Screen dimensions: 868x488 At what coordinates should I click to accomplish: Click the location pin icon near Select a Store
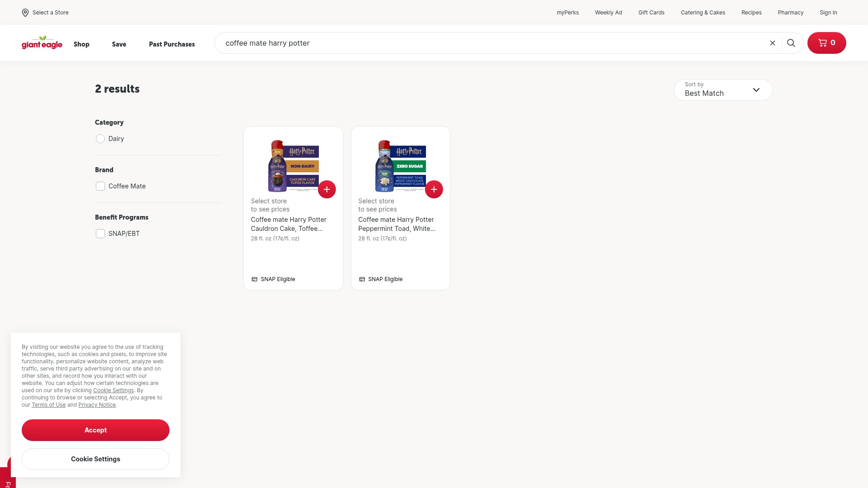click(x=25, y=13)
